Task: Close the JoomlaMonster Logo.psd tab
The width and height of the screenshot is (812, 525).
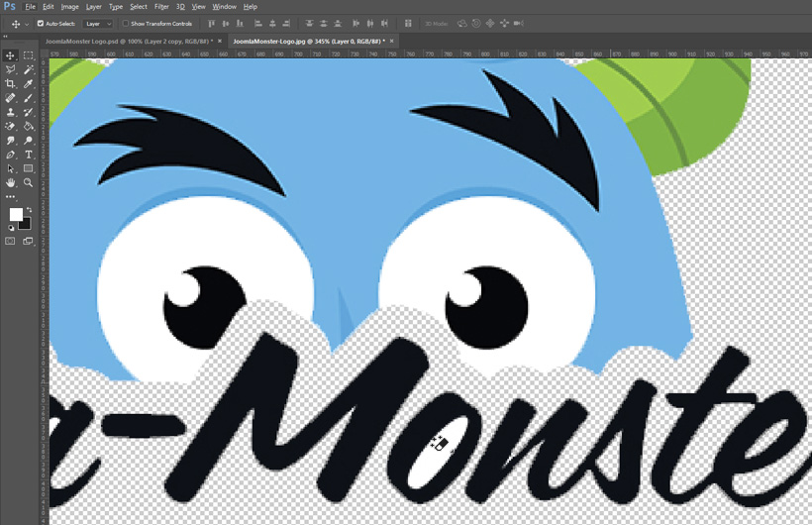Action: pos(220,41)
